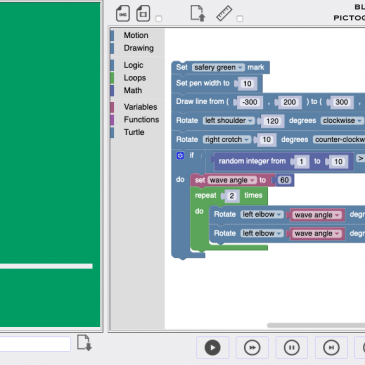Click the right crotch 10 degrees field
365x365 pixels.
point(266,140)
